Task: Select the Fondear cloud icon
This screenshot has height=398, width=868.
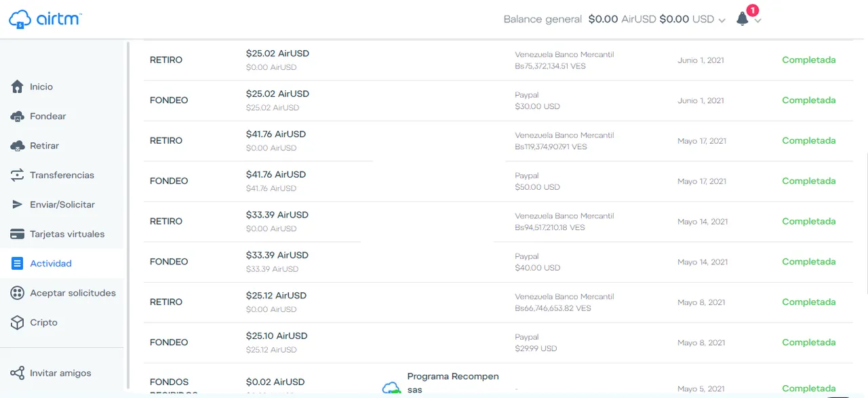Action: click(18, 117)
